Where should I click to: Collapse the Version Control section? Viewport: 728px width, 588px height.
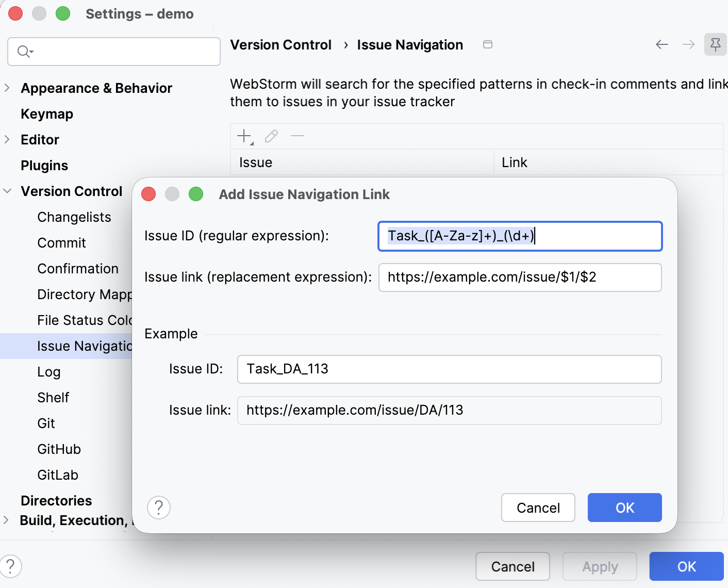[x=7, y=191]
